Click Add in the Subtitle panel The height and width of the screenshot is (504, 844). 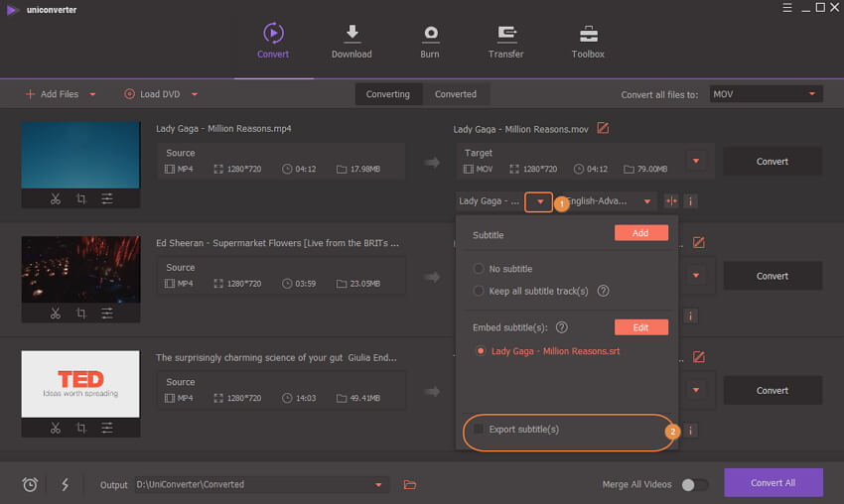(641, 233)
